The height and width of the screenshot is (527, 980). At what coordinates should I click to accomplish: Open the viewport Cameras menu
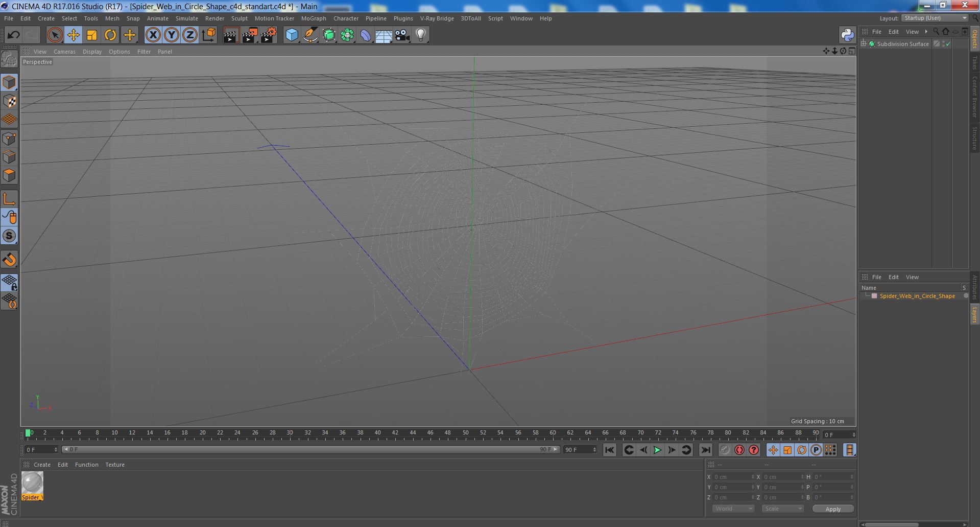64,52
